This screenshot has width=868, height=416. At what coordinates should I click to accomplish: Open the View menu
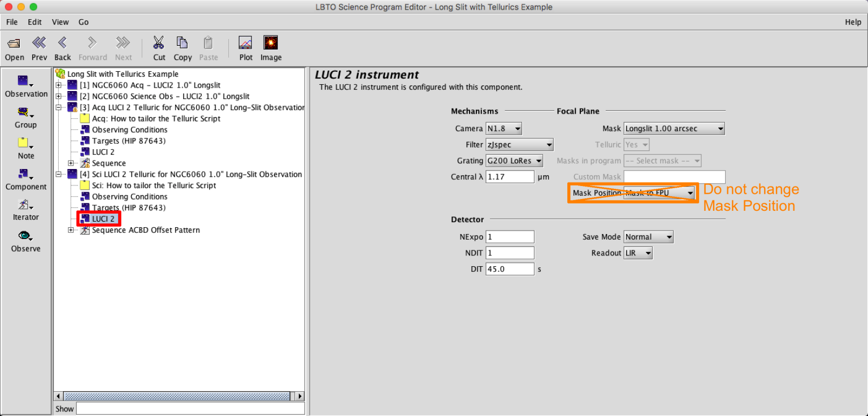coord(60,22)
